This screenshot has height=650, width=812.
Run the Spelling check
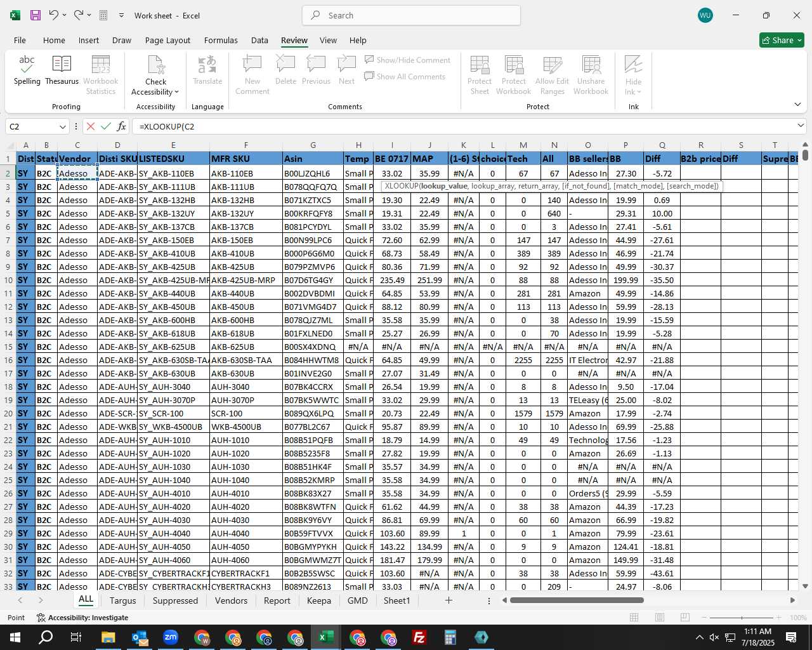(x=27, y=70)
